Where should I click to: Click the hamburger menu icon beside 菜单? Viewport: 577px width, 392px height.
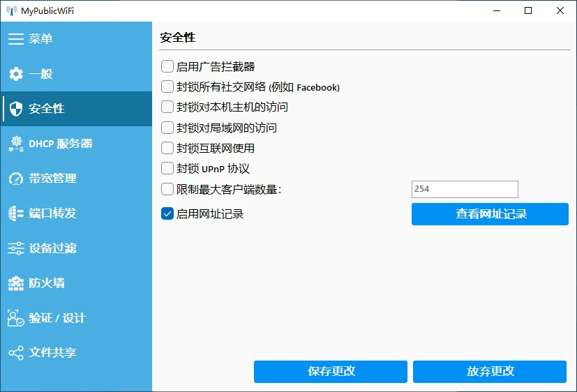coord(15,39)
